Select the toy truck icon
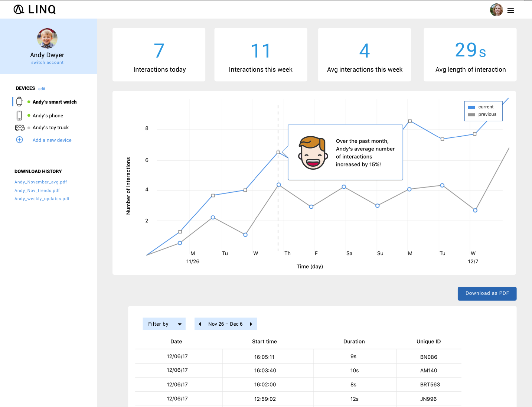This screenshot has width=532, height=407. [20, 128]
